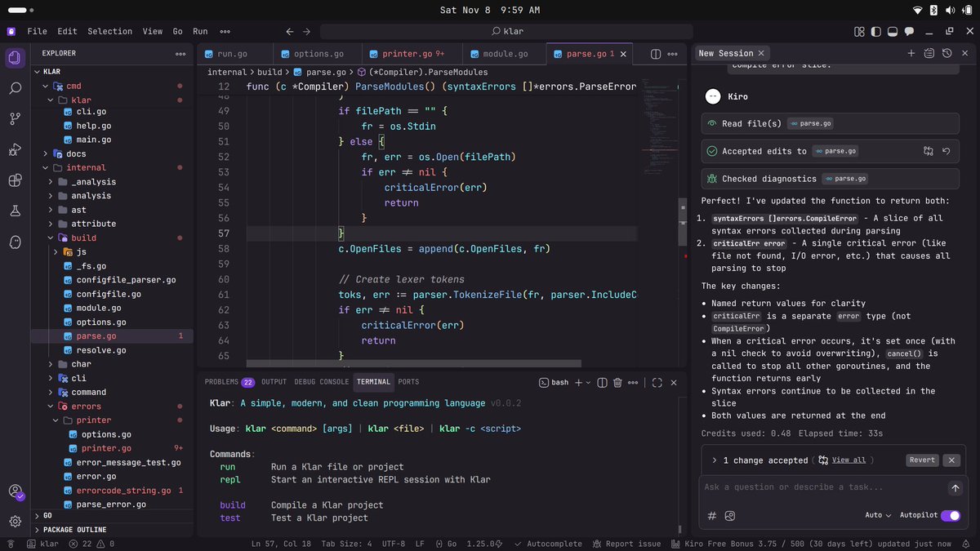
Task: Switch to the DEBUG CONSOLE tab
Action: pyautogui.click(x=321, y=382)
